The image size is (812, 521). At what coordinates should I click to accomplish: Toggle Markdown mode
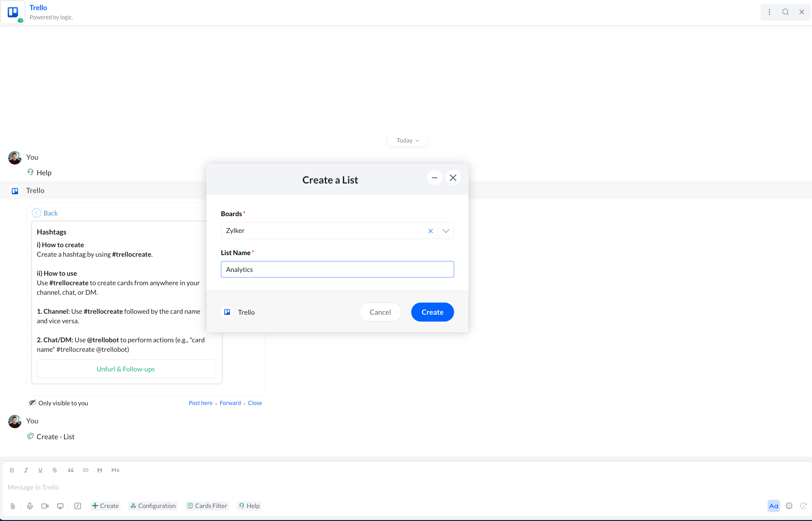pos(115,470)
